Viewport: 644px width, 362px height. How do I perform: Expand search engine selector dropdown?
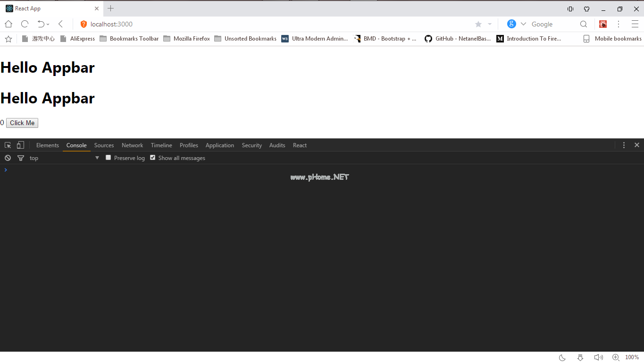point(523,24)
